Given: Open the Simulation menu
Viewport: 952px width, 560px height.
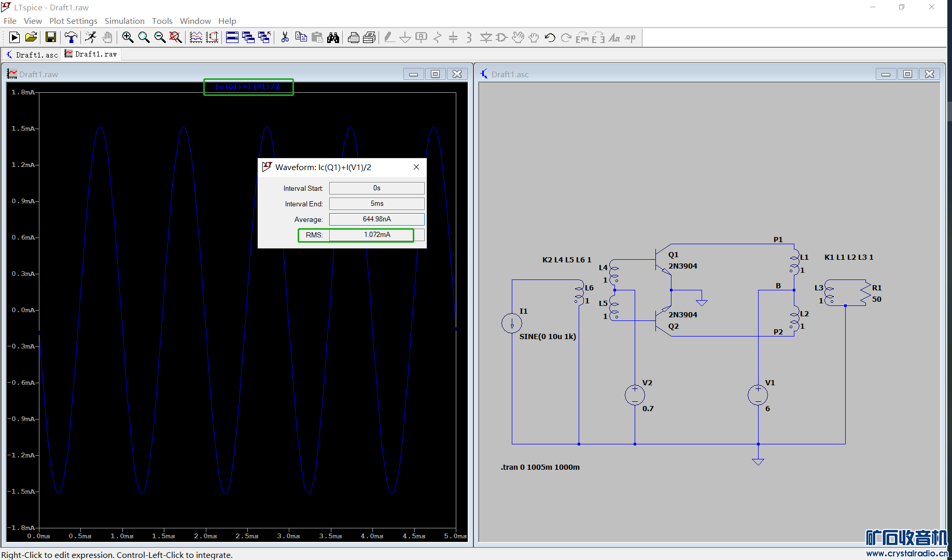Looking at the screenshot, I should click(124, 21).
